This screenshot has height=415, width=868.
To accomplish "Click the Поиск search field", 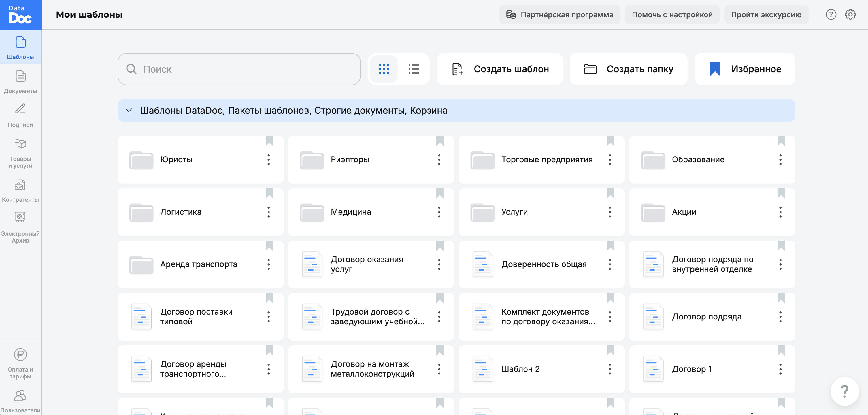I will click(239, 69).
